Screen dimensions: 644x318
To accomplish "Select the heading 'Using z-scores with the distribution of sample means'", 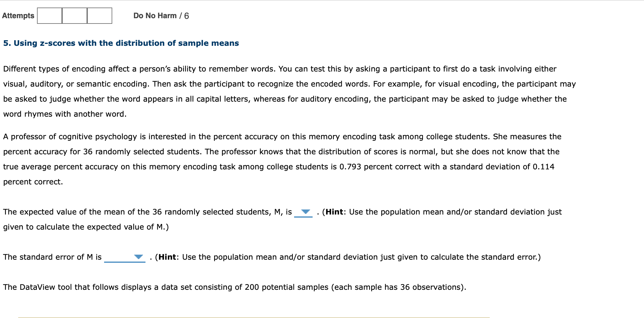I will pos(121,43).
